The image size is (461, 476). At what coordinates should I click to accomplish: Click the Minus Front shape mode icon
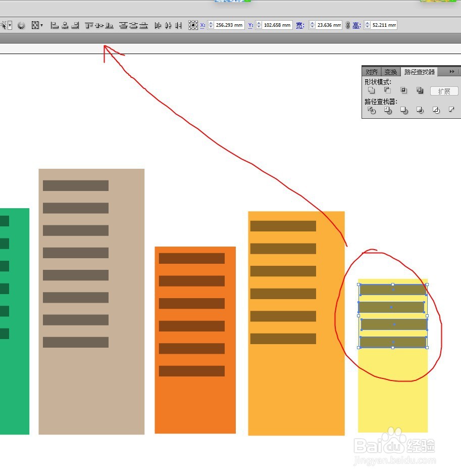387,90
